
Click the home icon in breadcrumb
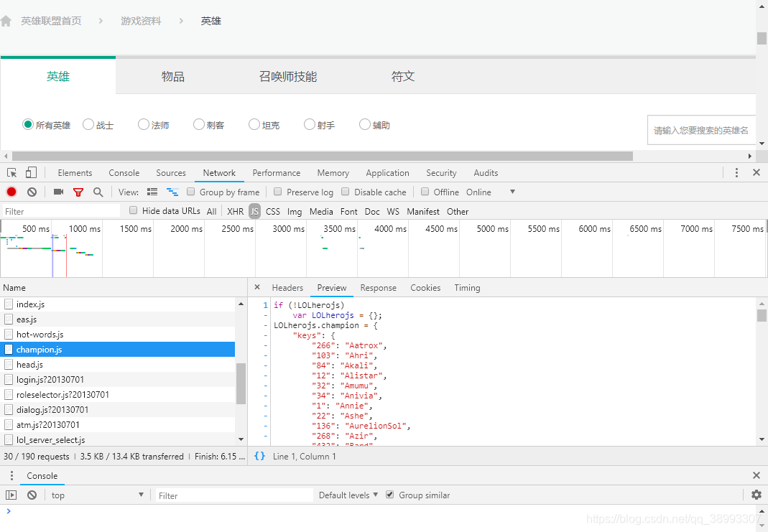pyautogui.click(x=6, y=21)
